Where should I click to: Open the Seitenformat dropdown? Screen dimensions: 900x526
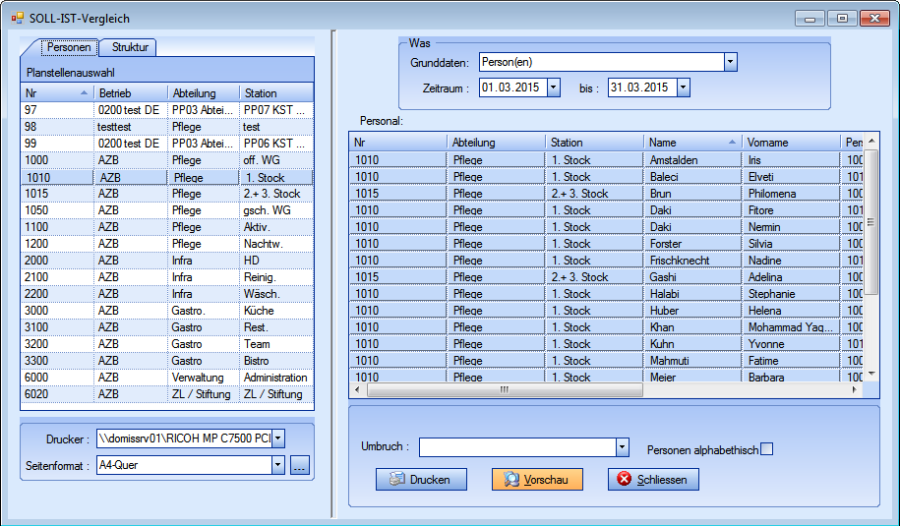pos(278,466)
